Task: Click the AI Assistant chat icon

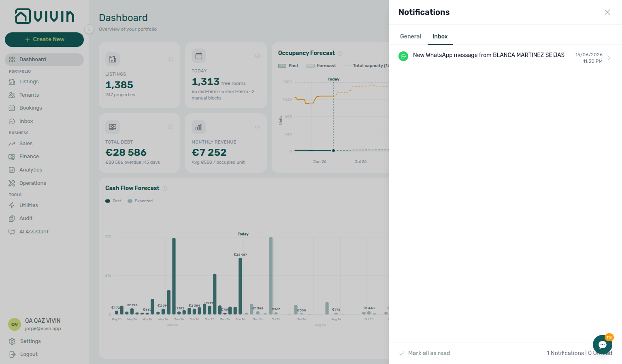Action: (12, 232)
